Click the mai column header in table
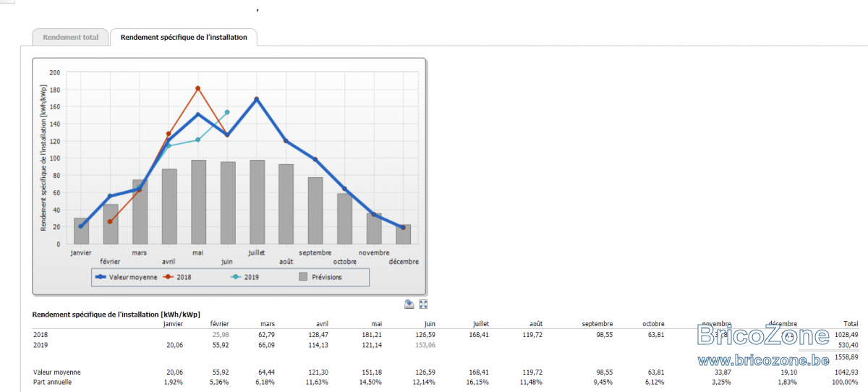This screenshot has width=868, height=392. pos(376,324)
